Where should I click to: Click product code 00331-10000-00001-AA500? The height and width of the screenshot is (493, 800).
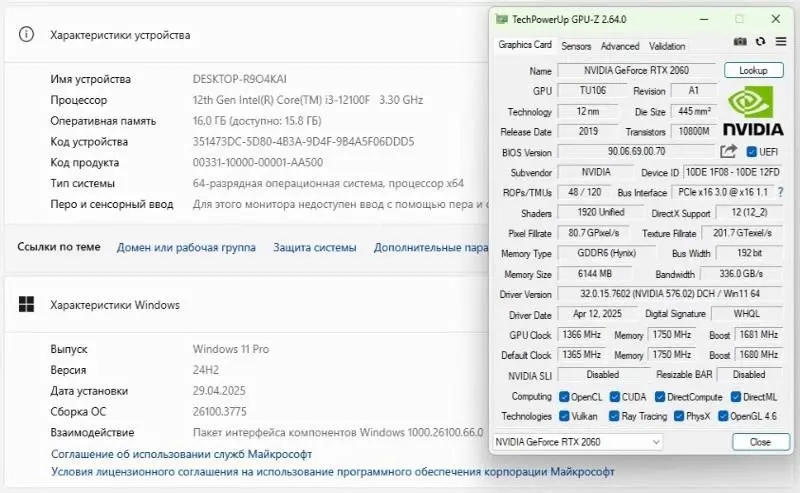tap(258, 162)
